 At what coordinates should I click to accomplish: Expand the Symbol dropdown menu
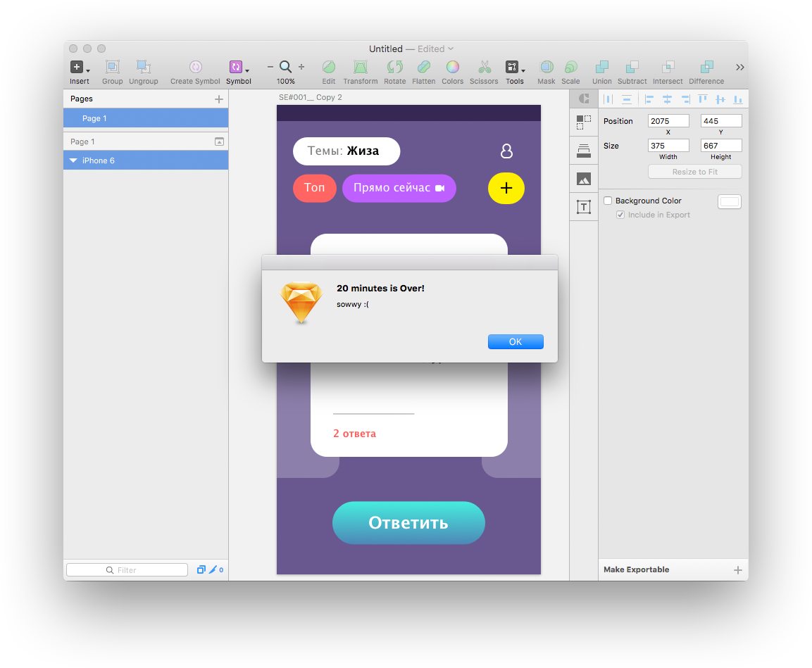coord(246,70)
